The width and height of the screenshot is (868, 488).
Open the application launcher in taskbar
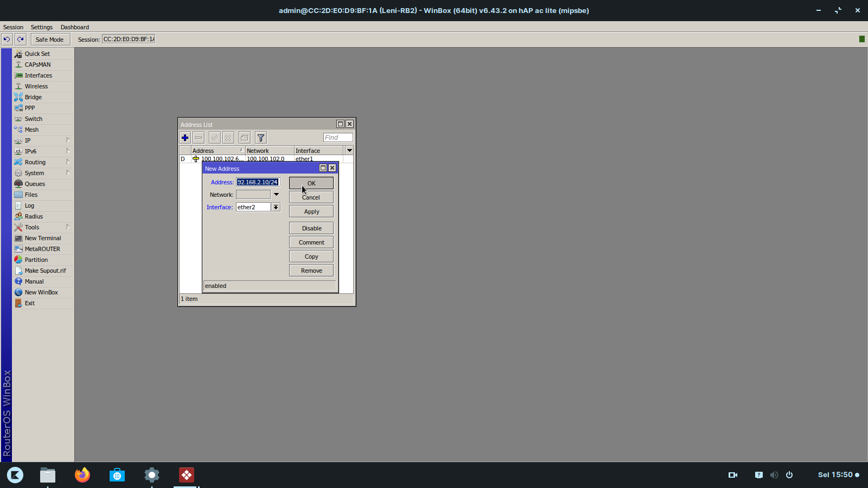[x=15, y=475]
